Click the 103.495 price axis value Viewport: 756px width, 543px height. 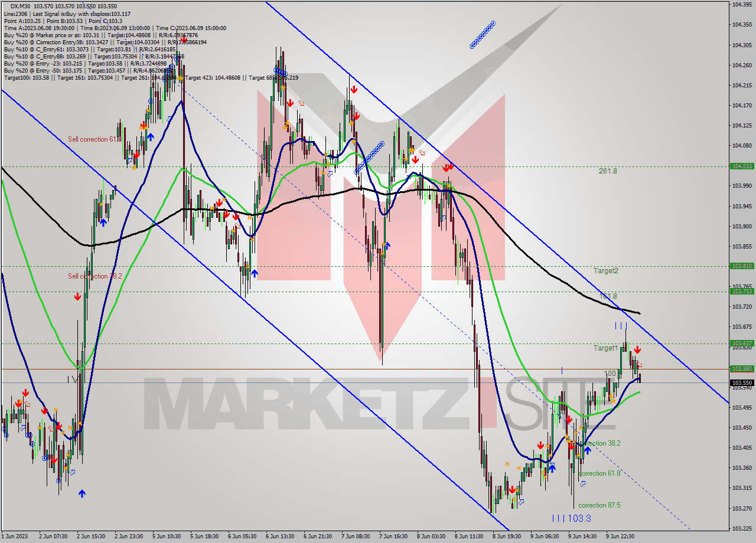click(742, 407)
